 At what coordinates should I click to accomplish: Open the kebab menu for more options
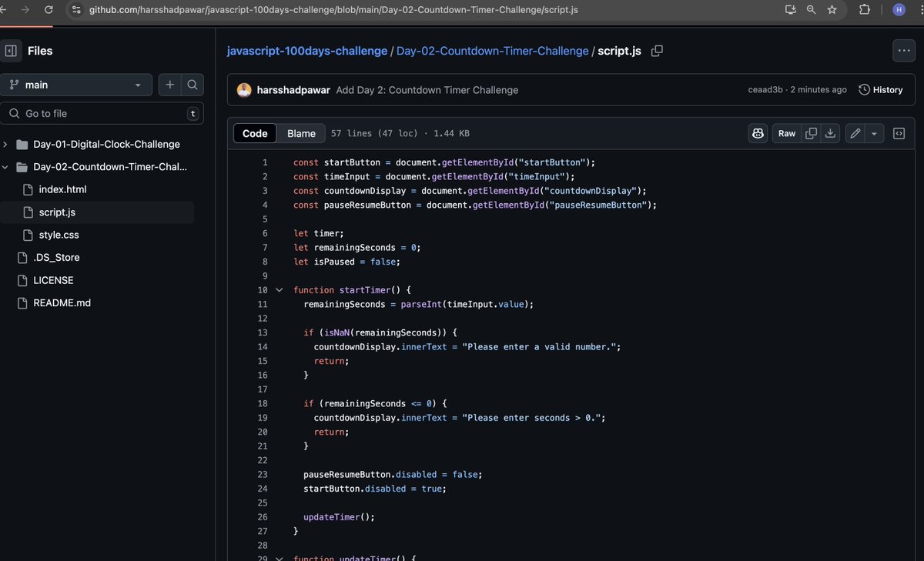[904, 50]
